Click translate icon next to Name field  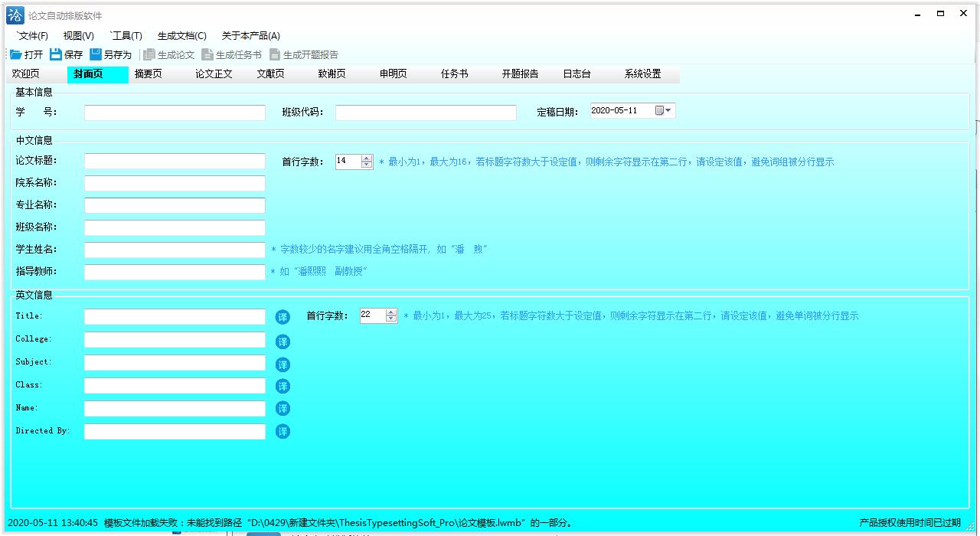click(x=283, y=409)
